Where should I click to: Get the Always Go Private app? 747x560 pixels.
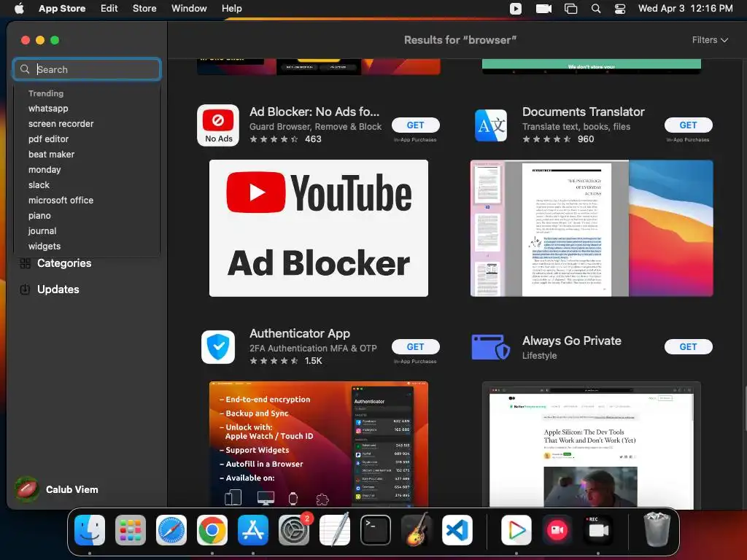[x=688, y=346]
